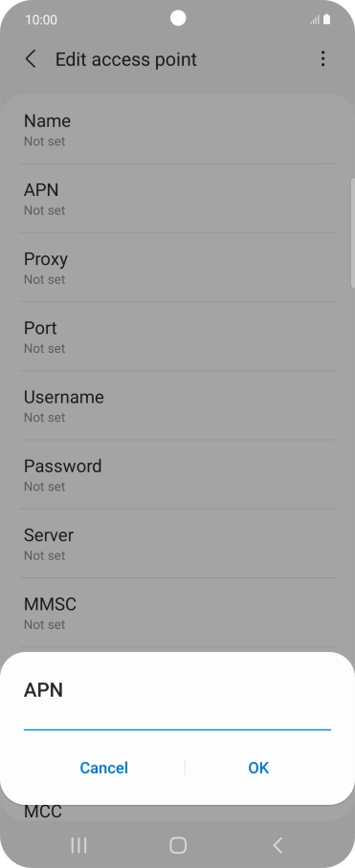Tap the battery icon in status bar
Image resolution: width=355 pixels, height=868 pixels.
tap(326, 20)
